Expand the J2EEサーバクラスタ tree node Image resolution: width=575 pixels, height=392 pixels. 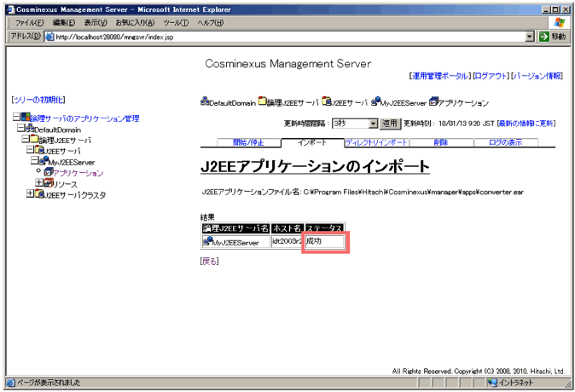point(31,193)
